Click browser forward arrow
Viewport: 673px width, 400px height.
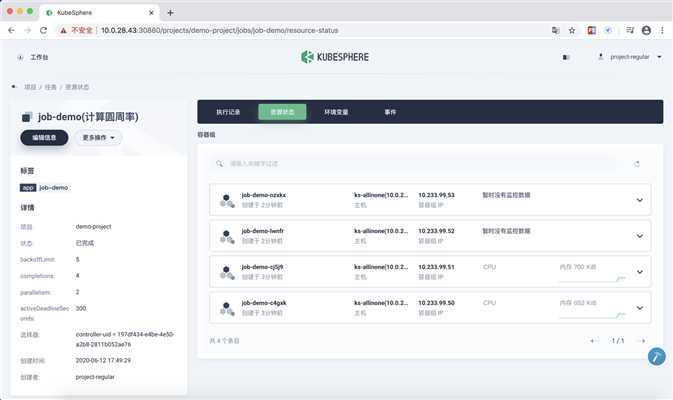coord(27,30)
